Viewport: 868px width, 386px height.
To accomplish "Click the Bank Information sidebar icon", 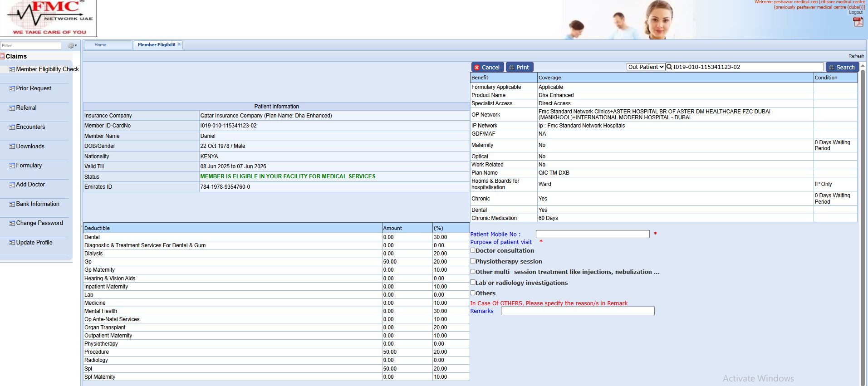I will (12, 205).
